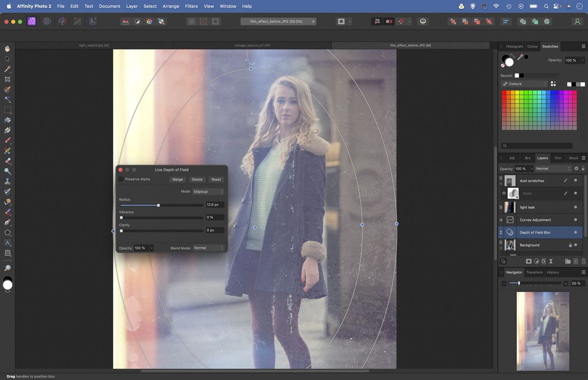Switch to the Chn tab
The width and height of the screenshot is (588, 380).
tap(558, 158)
